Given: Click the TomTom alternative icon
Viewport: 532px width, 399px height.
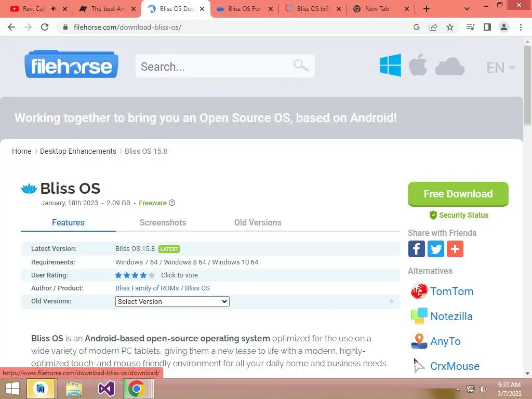Looking at the screenshot, I should coord(419,291).
